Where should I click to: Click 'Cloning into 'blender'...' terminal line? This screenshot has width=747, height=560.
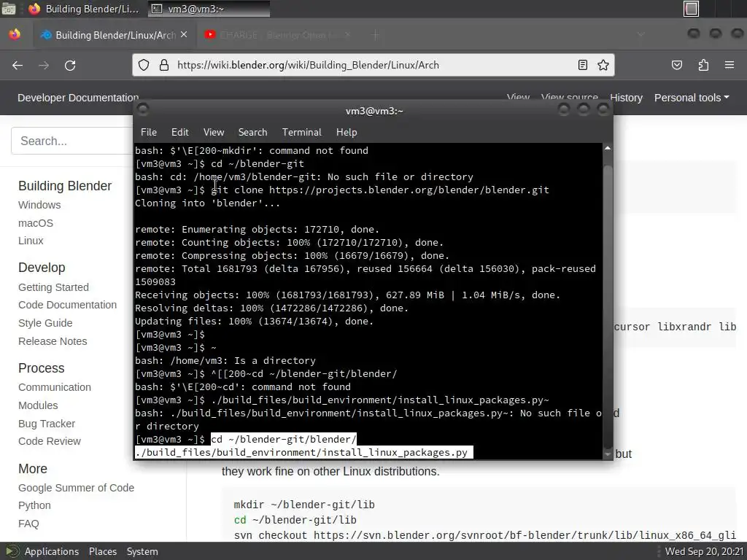point(207,203)
